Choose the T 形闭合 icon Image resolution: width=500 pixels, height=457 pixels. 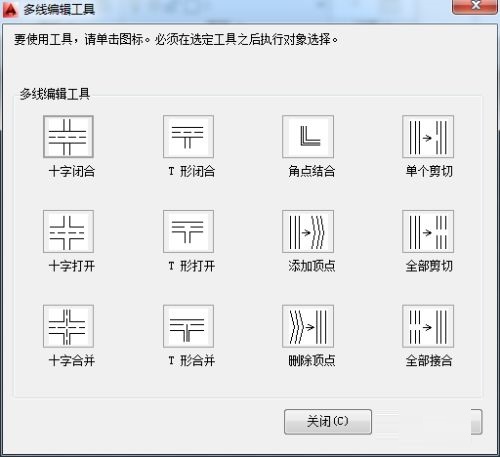pyautogui.click(x=188, y=137)
